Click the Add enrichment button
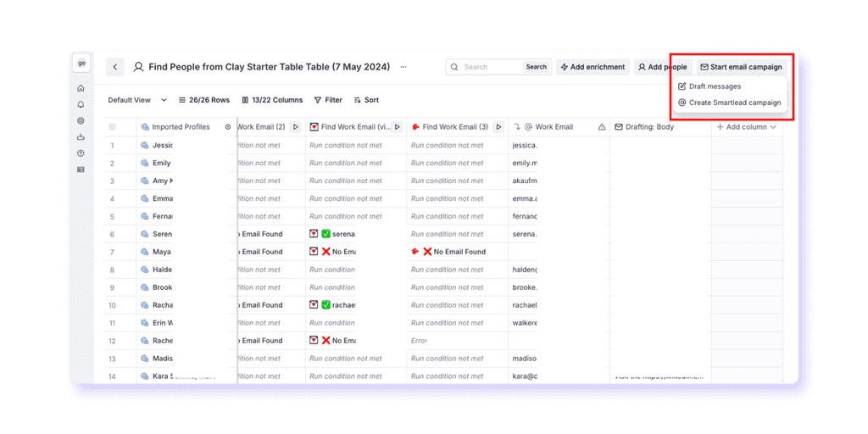 [593, 67]
